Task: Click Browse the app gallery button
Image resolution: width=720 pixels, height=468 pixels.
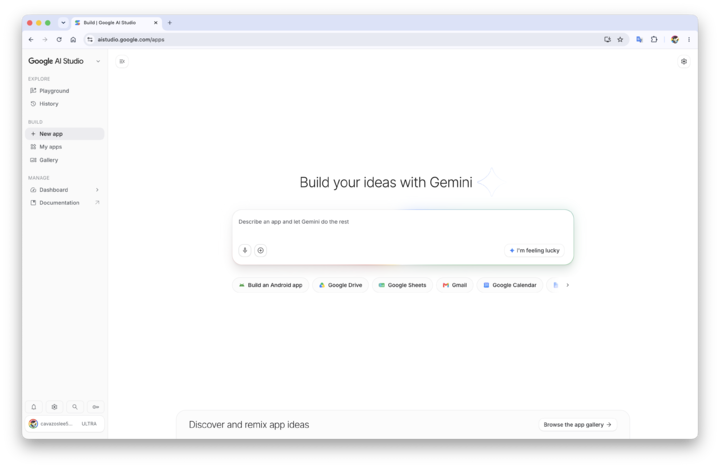Action: [x=577, y=425]
